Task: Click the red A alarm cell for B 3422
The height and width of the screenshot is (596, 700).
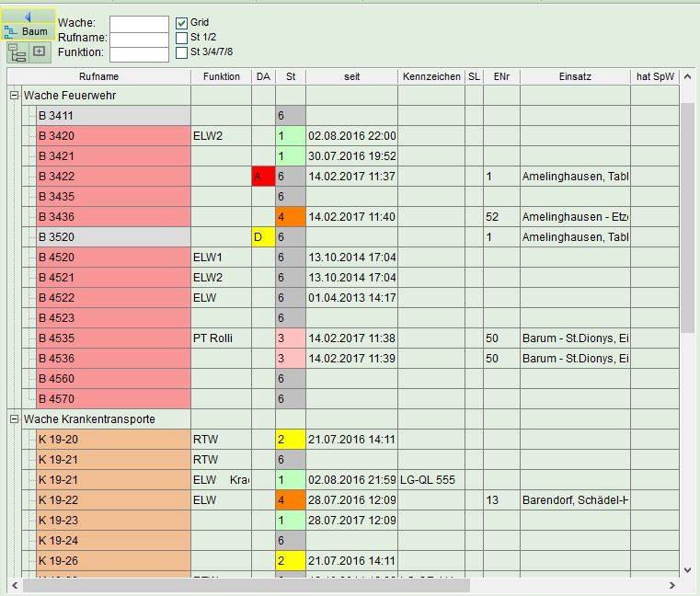Action: [x=263, y=176]
